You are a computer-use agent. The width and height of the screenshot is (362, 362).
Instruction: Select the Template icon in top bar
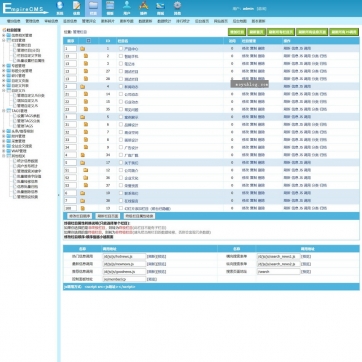pos(110,8)
